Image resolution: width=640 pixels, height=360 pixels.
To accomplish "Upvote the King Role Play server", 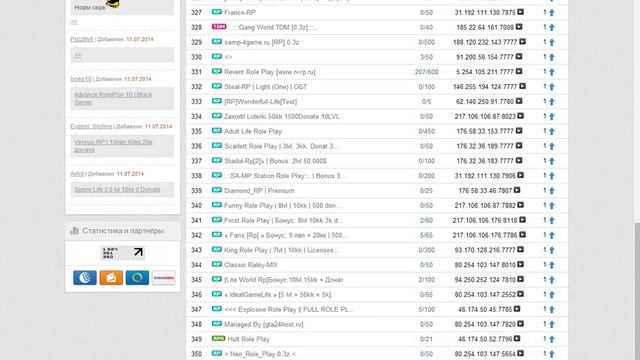I will [552, 250].
